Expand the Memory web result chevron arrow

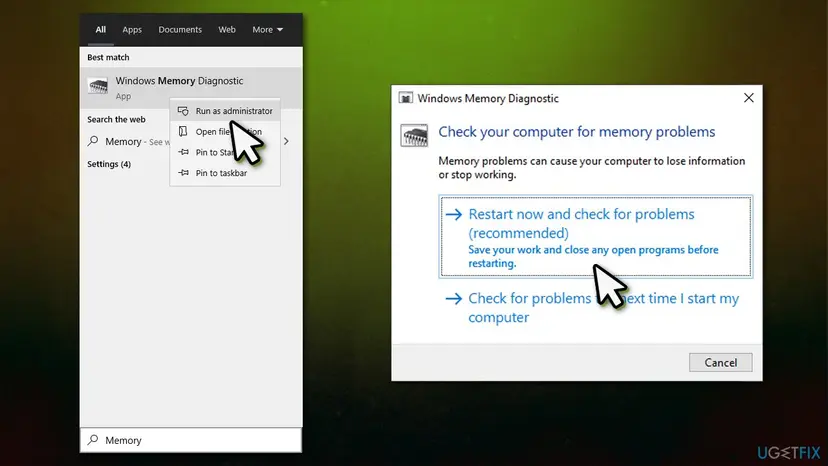(286, 141)
